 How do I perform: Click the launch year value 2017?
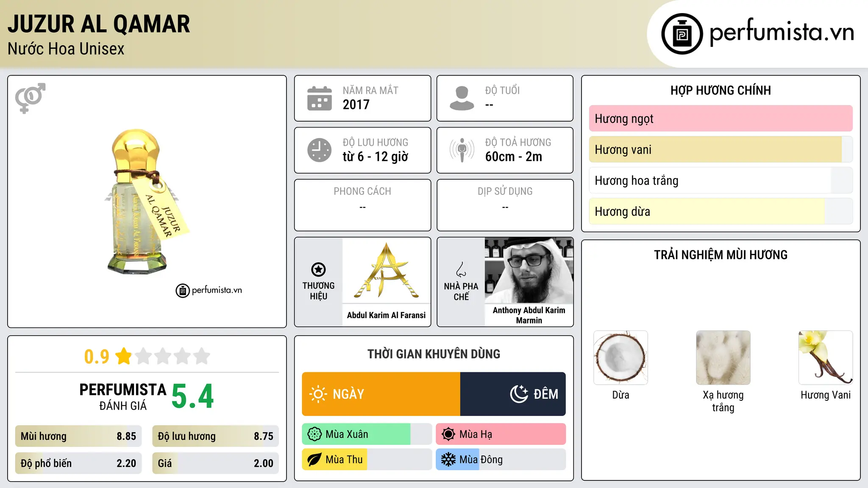coord(356,105)
